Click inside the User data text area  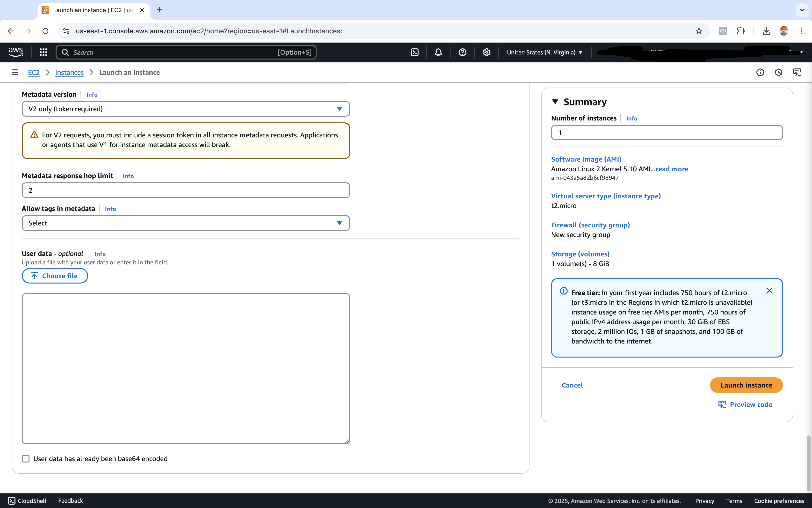click(x=186, y=369)
